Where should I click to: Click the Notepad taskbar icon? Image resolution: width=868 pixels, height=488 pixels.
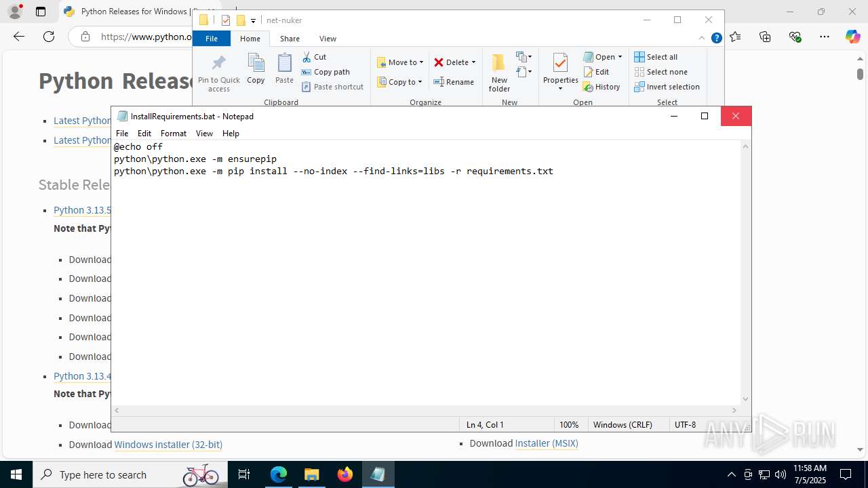tap(378, 474)
